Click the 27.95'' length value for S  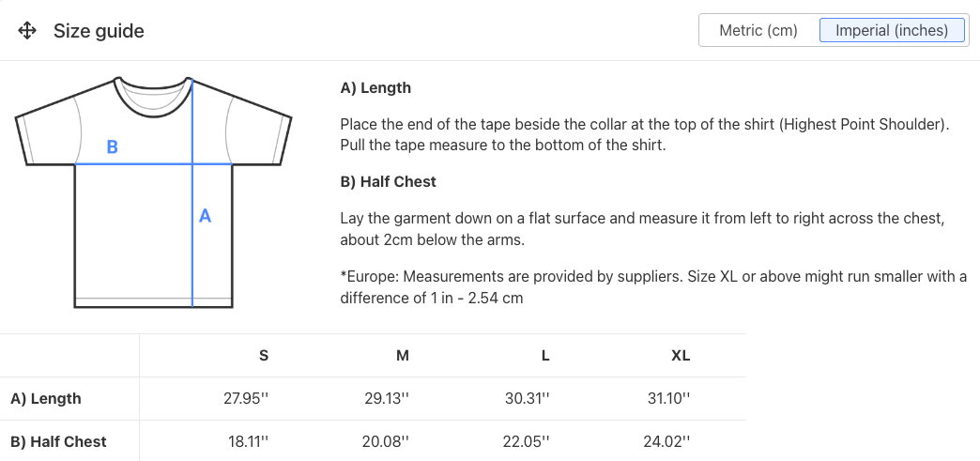pyautogui.click(x=246, y=398)
